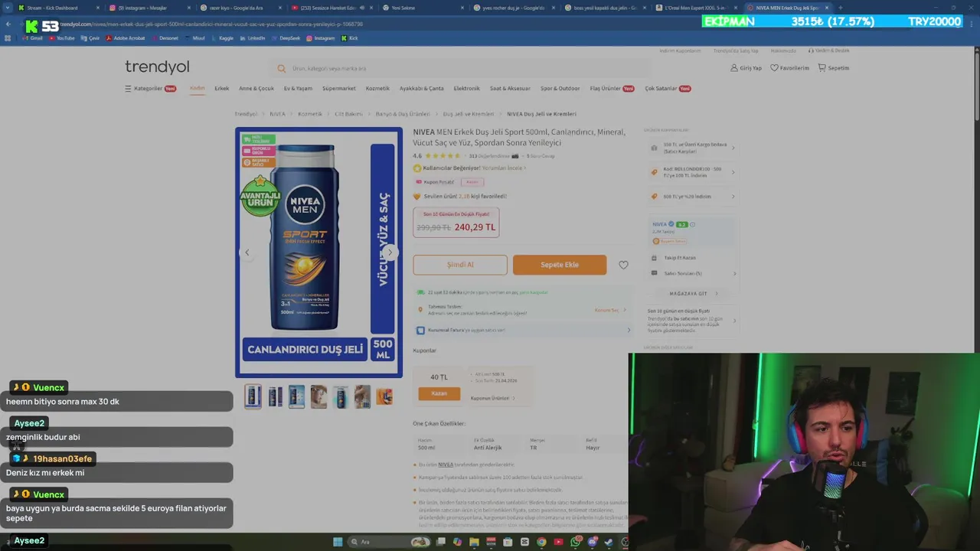Open the Trendyol logo home link
The height and width of the screenshot is (551, 980).
157,67
